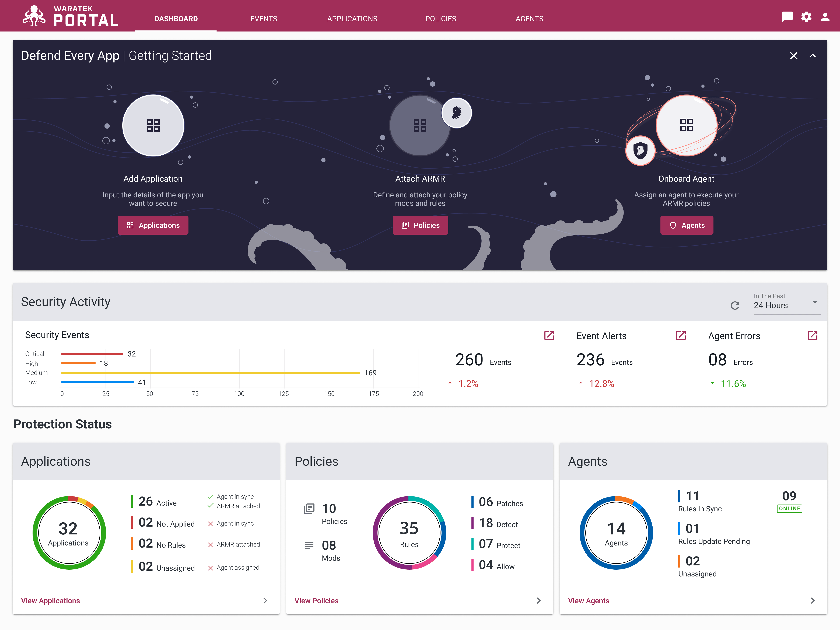Click the Critical events bar
The height and width of the screenshot is (630, 840).
pyautogui.click(x=92, y=353)
